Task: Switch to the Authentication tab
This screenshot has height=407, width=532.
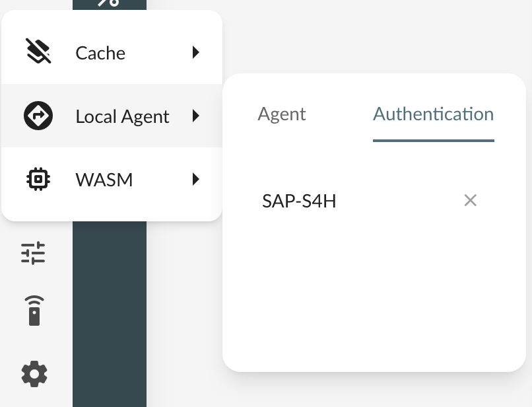Action: point(433,114)
